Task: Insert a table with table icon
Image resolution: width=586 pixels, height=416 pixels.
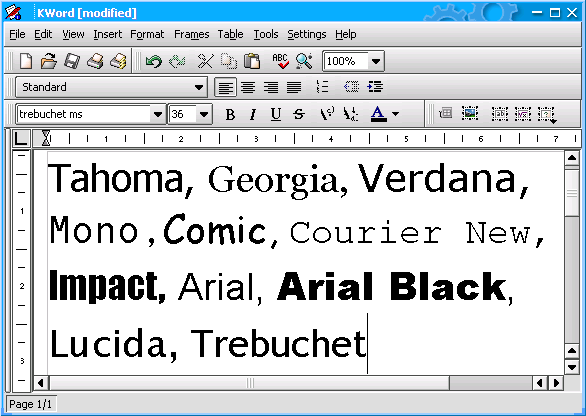Action: tap(445, 113)
